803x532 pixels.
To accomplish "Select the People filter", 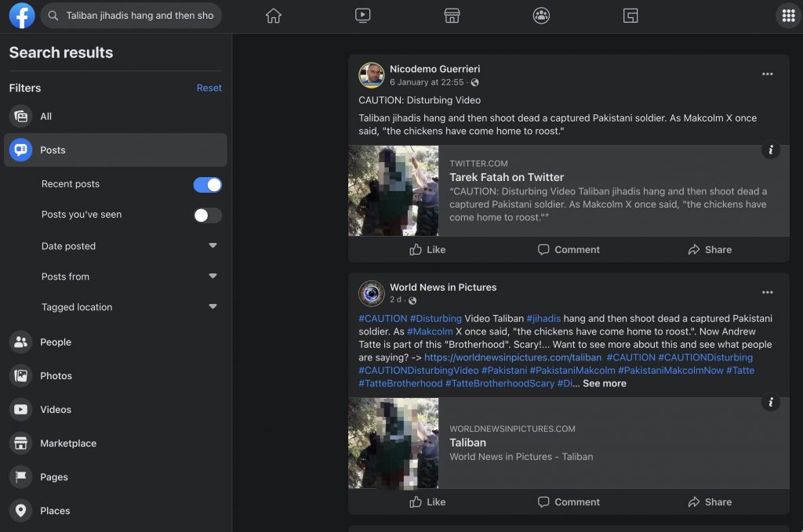I will click(x=115, y=342).
